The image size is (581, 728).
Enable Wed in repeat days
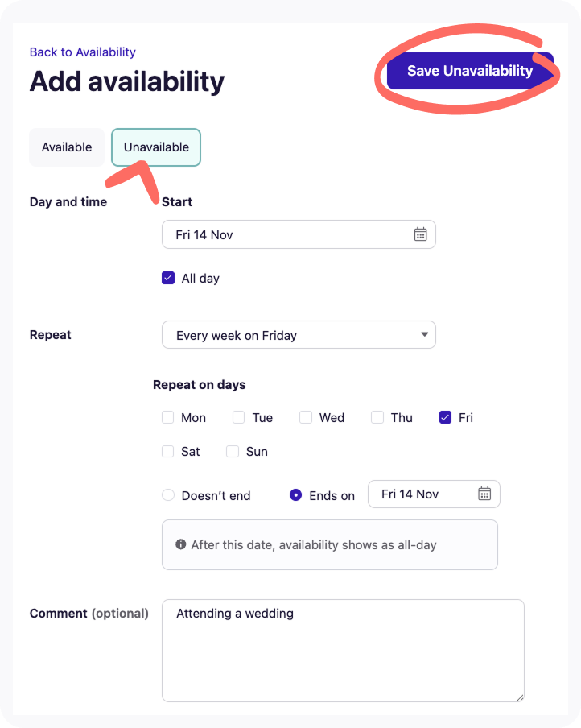click(306, 417)
